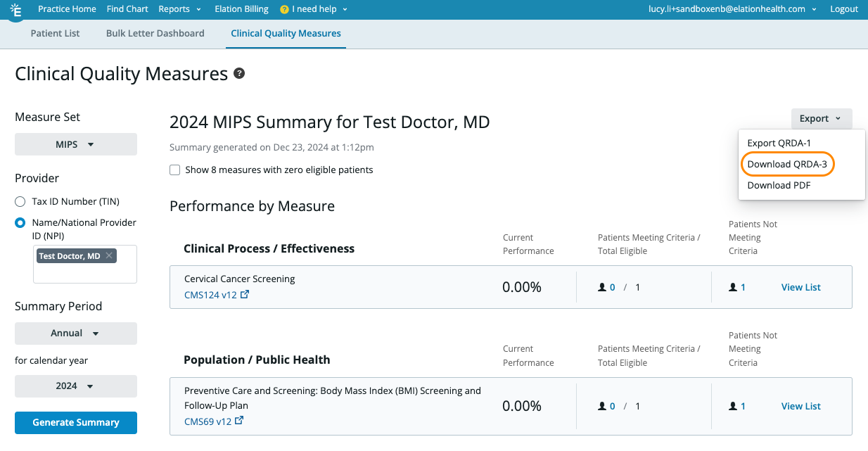This screenshot has height=451, width=868.
Task: Choose Download QRDA-3 from Export menu
Action: click(786, 164)
